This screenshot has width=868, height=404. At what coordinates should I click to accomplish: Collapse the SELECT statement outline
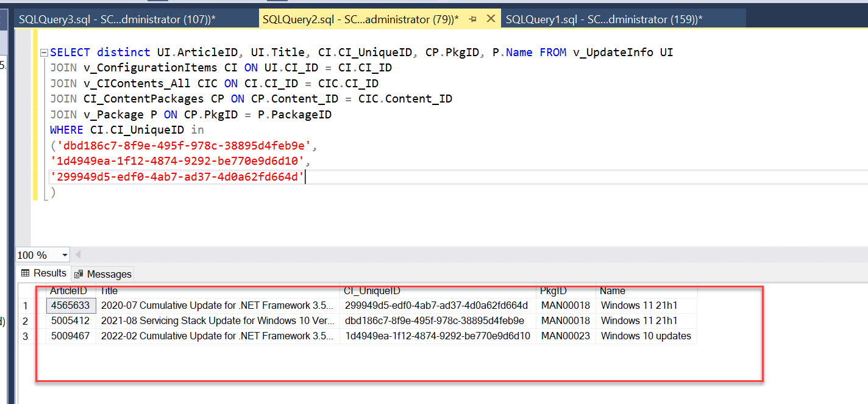43,53
